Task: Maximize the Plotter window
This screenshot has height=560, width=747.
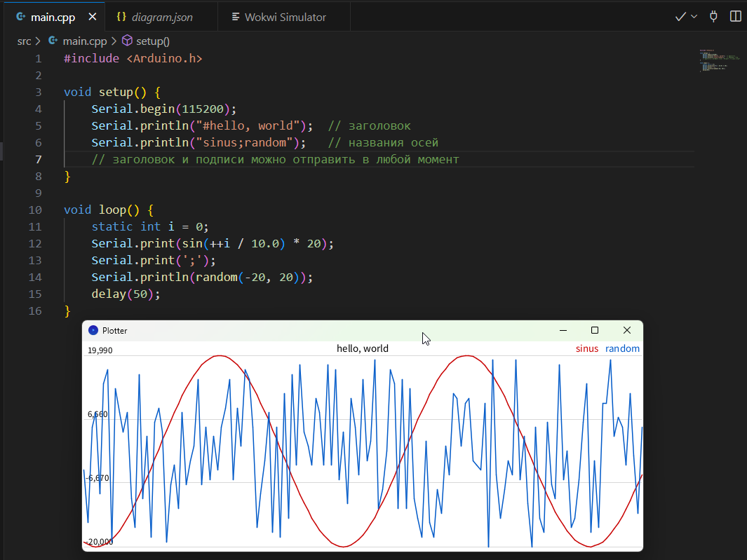Action: (x=595, y=331)
